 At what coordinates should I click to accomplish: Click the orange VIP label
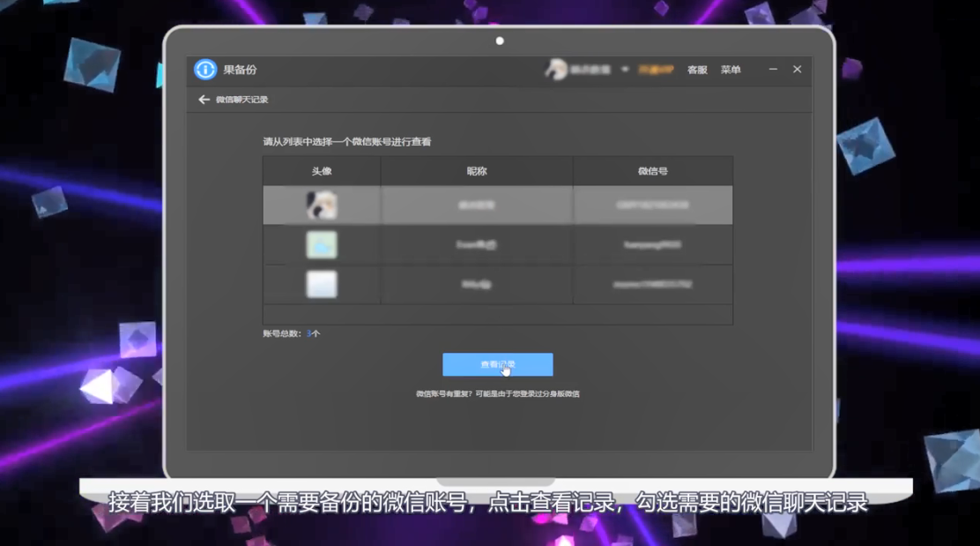coord(656,70)
